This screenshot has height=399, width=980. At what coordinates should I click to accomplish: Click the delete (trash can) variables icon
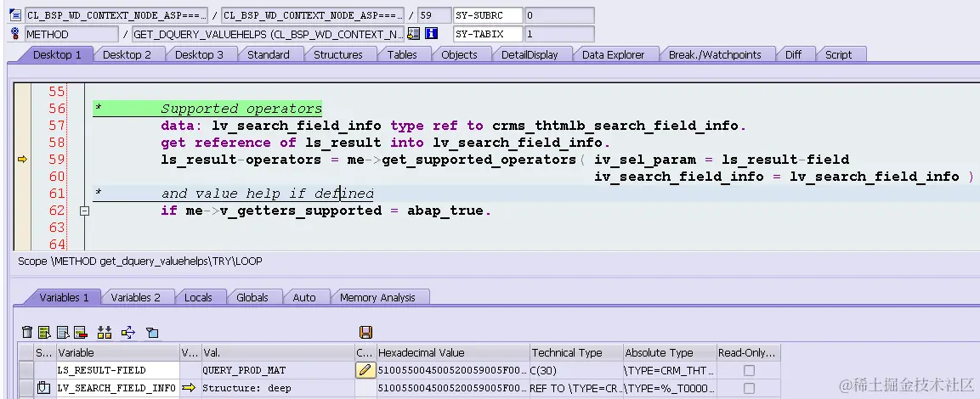pyautogui.click(x=27, y=332)
